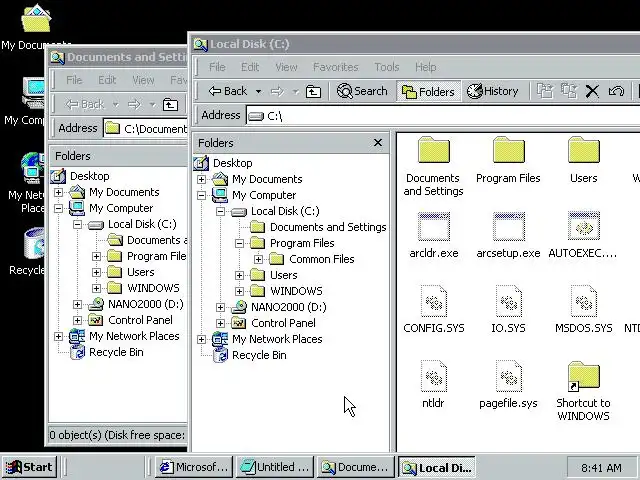This screenshot has height=480, width=640.
Task: Open the My Network Places desktop icon
Action: pyautogui.click(x=33, y=167)
